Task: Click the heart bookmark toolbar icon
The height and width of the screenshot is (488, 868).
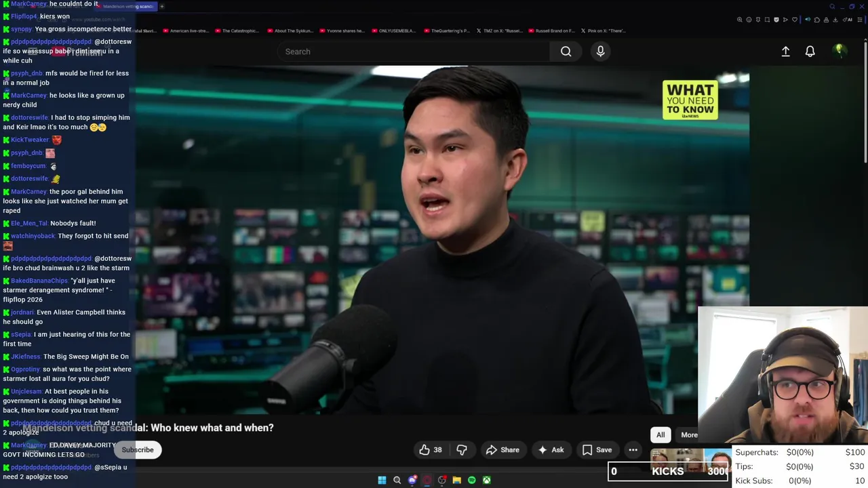Action: coord(795,20)
